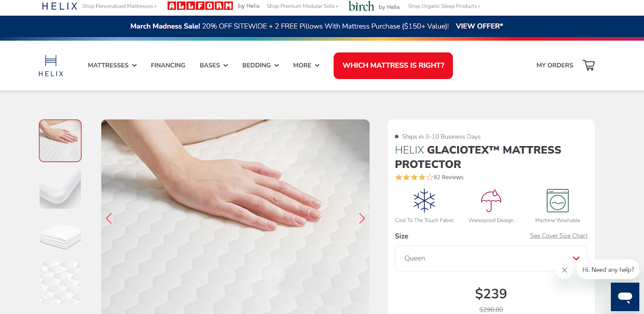Dismiss the 'Need any help?' chat bubble
644x314 pixels.
pos(564,270)
